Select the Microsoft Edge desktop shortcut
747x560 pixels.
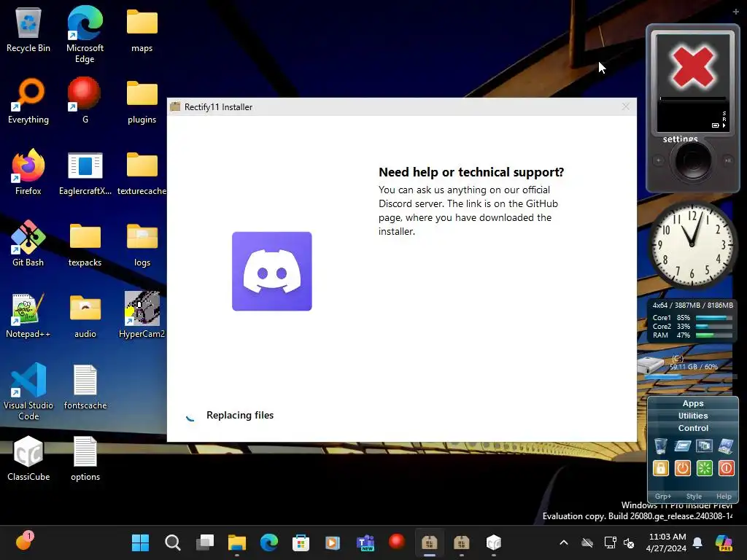tap(85, 35)
